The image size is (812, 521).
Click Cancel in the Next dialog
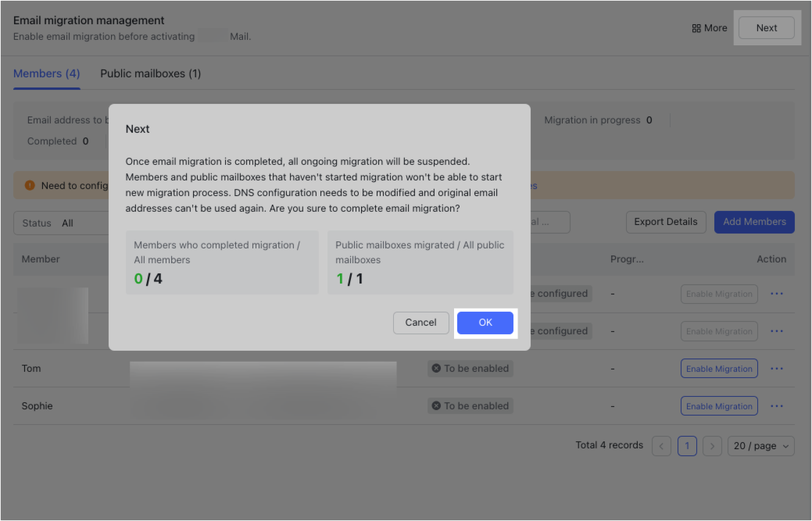(x=420, y=322)
